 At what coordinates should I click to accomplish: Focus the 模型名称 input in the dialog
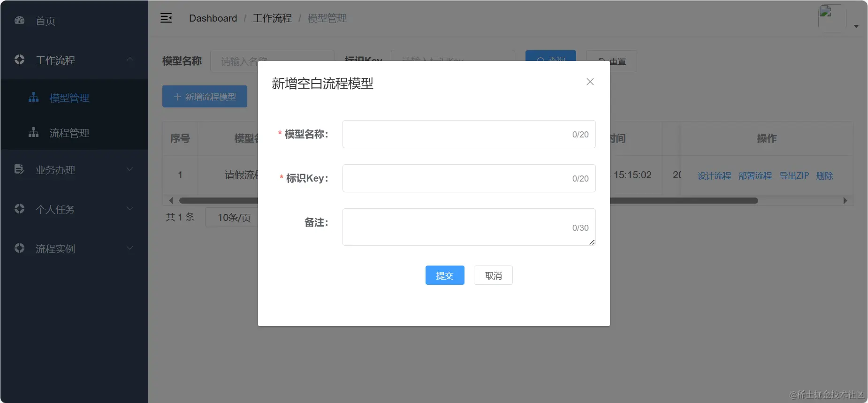pyautogui.click(x=469, y=134)
